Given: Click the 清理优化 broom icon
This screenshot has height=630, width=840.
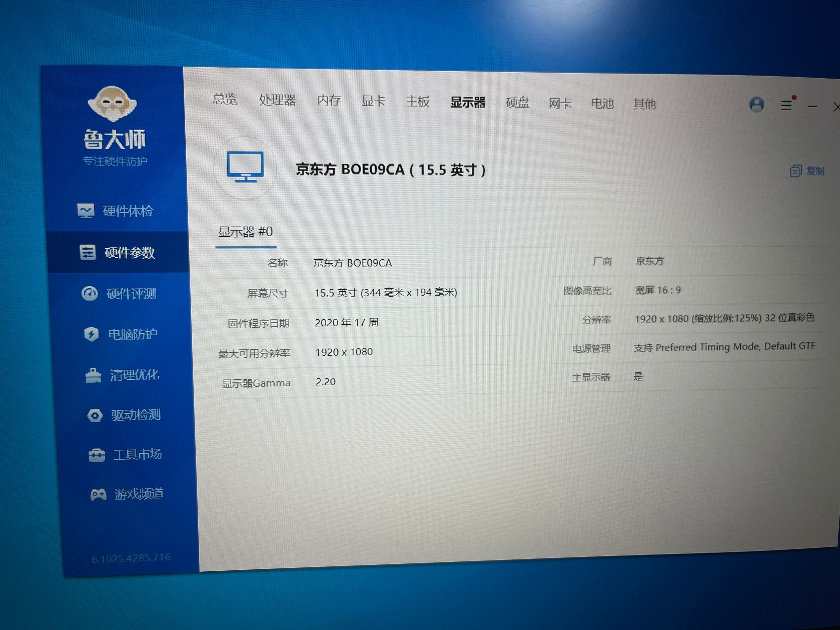Looking at the screenshot, I should pyautogui.click(x=93, y=375).
